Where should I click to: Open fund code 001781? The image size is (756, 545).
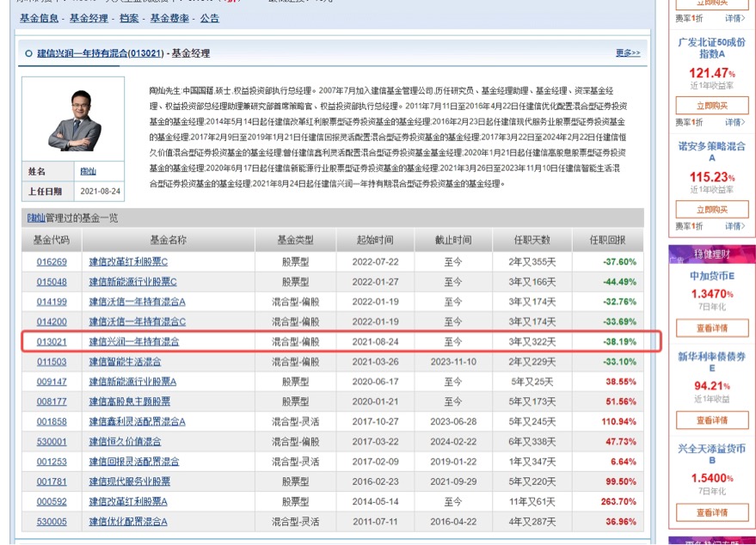pyautogui.click(x=52, y=481)
